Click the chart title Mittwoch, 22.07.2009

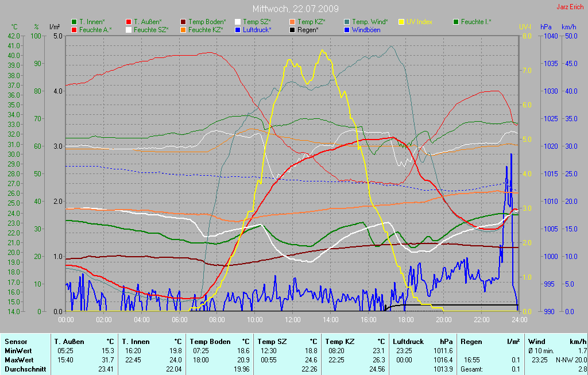(x=295, y=9)
